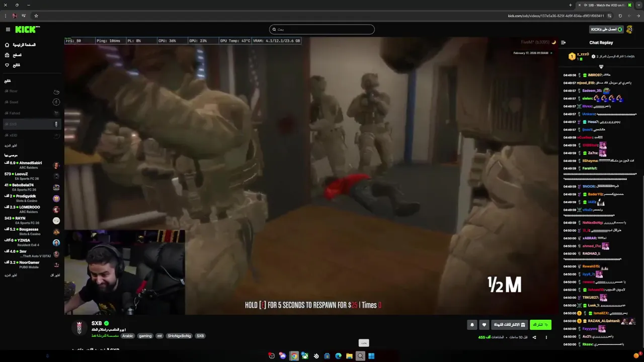Show more followed channels under xEID

[11, 145]
